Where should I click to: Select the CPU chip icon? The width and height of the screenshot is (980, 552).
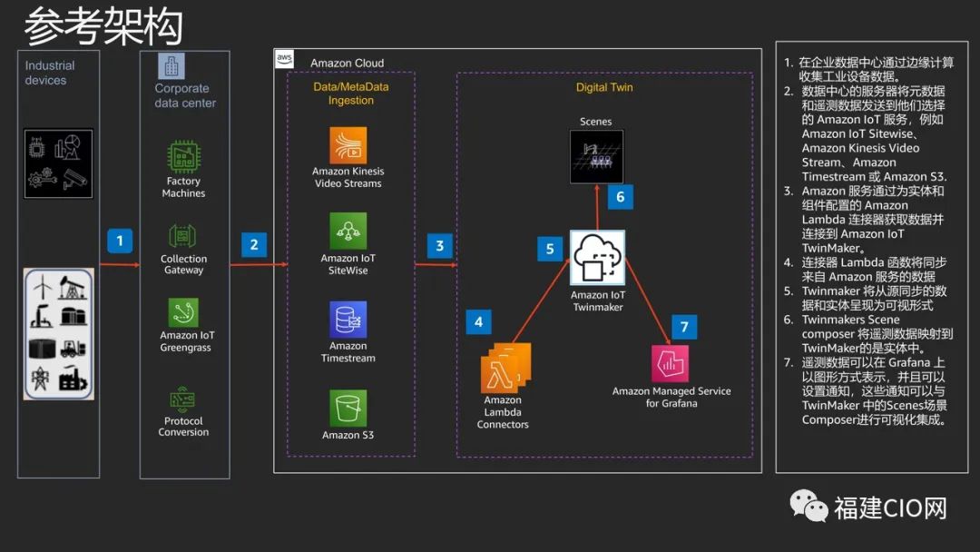click(37, 148)
